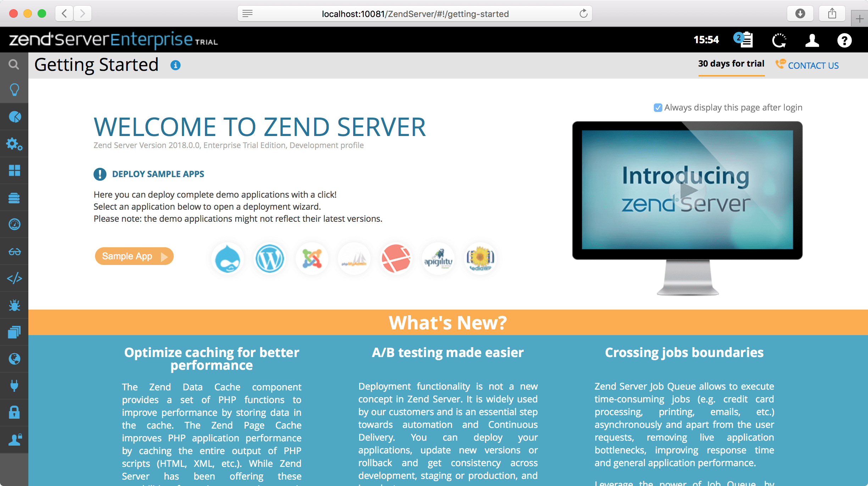Click the Crossing jobs boundaries heading

pos(684,353)
